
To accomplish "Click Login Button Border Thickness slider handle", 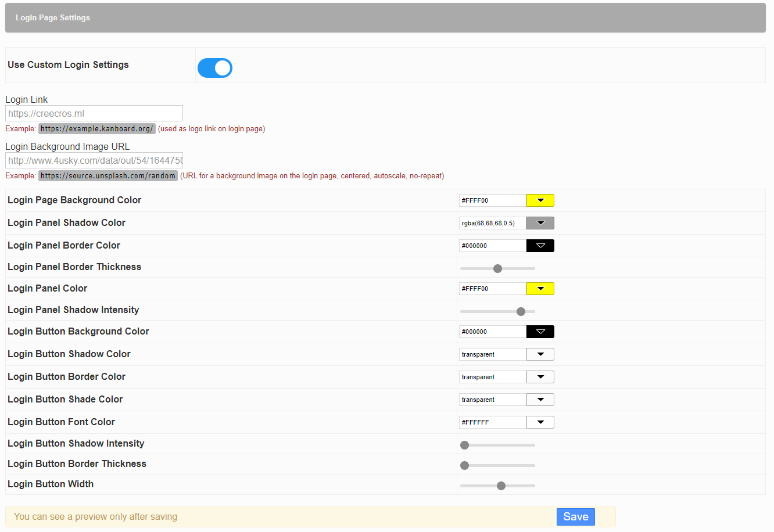I will click(464, 465).
